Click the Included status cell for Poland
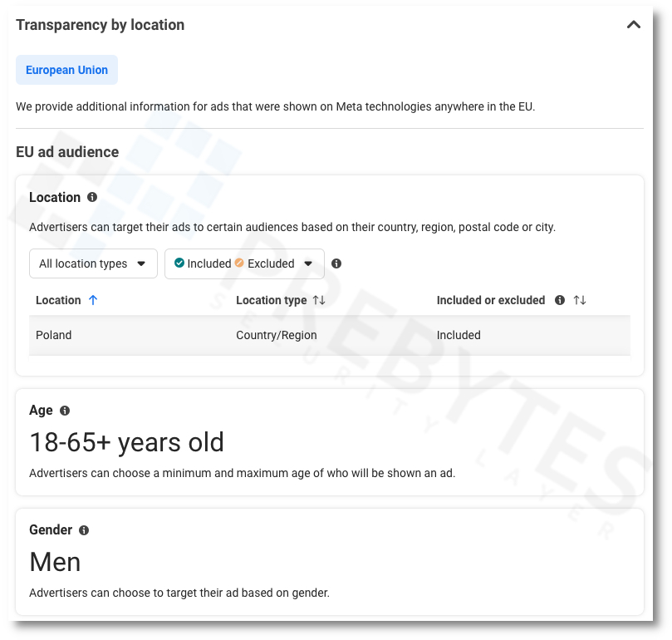This screenshot has width=672, height=640. pyautogui.click(x=459, y=335)
